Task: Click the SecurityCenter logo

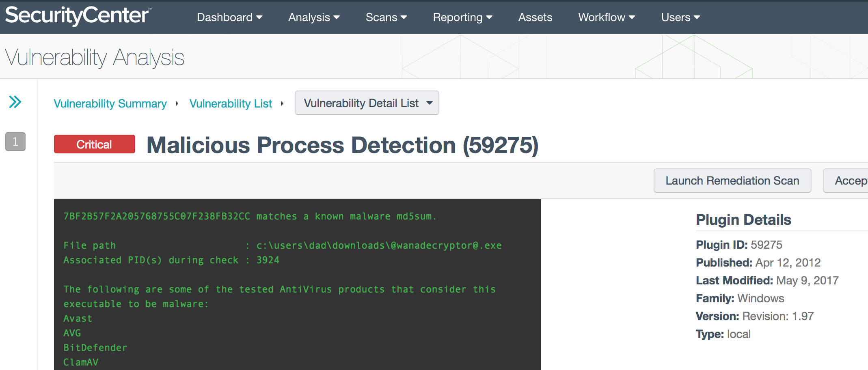Action: 78,16
